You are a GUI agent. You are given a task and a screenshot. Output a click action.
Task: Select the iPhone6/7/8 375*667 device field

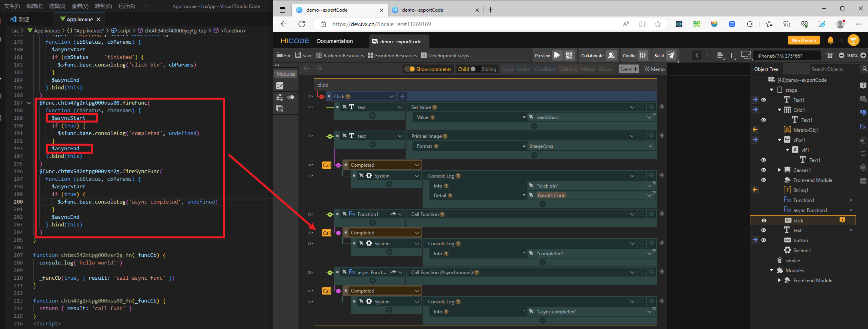(787, 56)
